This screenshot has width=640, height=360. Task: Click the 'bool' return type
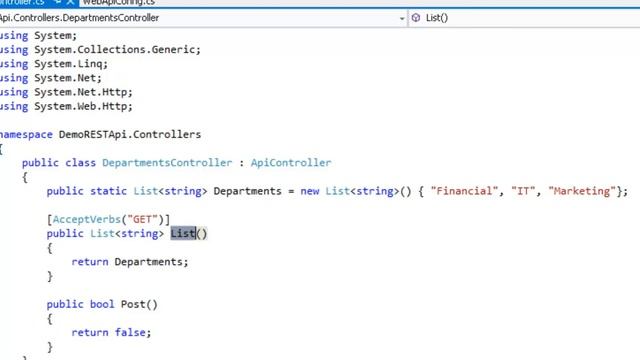click(102, 304)
